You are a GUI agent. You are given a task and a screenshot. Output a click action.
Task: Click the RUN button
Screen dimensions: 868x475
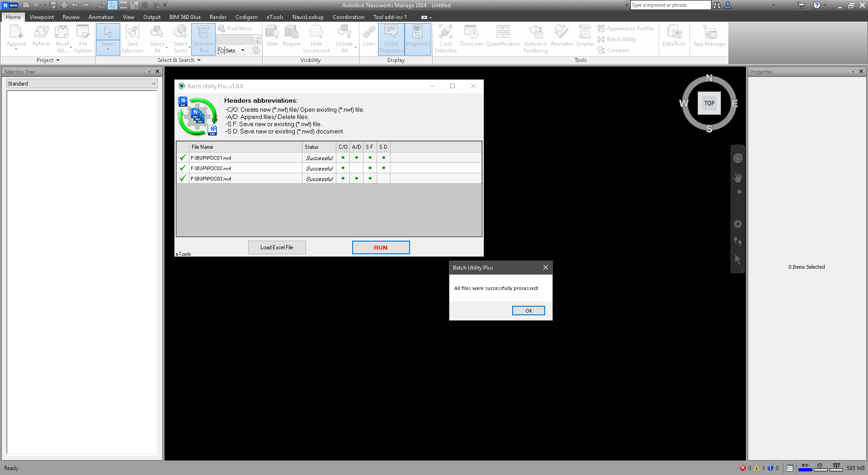coord(381,247)
